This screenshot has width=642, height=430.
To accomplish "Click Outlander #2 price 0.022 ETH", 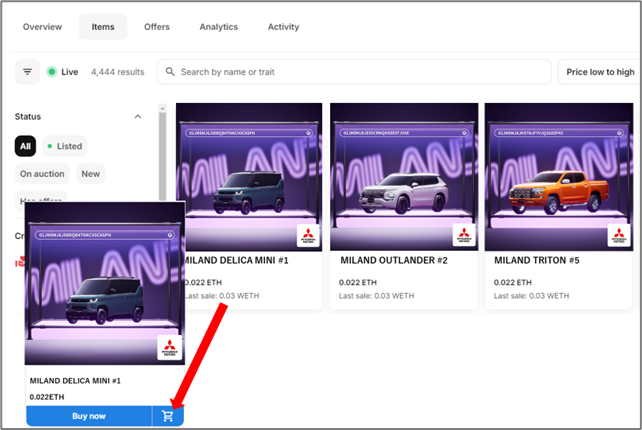I will tap(357, 282).
